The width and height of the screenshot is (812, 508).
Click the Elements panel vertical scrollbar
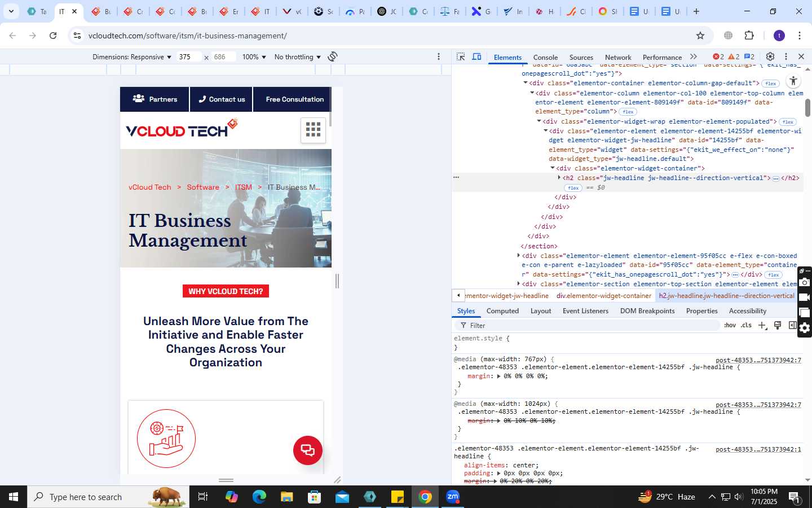point(807,107)
